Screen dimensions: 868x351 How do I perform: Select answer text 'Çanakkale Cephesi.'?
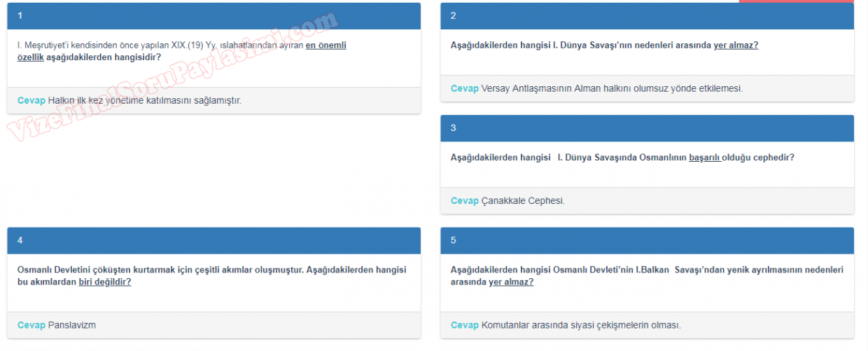523,201
